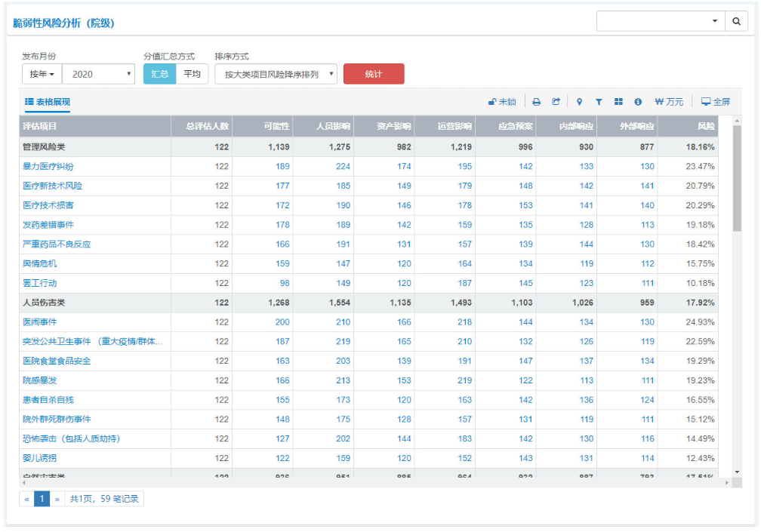Click the 外部响应 column header
The width and height of the screenshot is (761, 532).
pyautogui.click(x=627, y=126)
